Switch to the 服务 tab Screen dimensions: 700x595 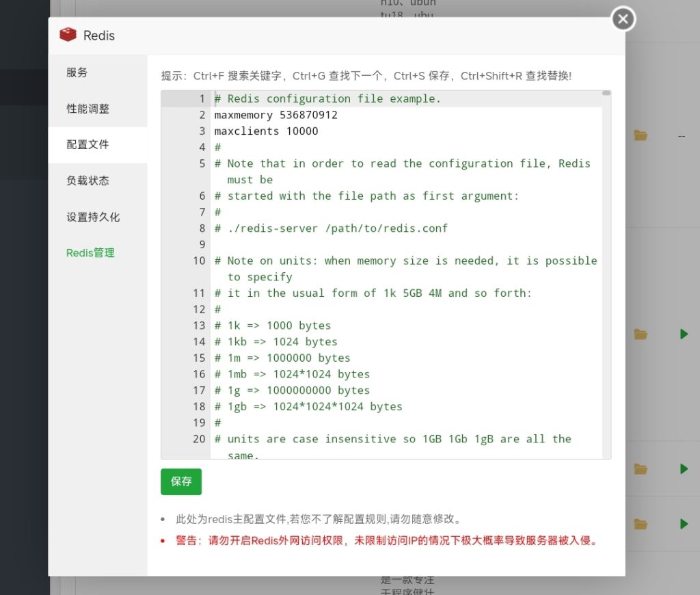pyautogui.click(x=77, y=72)
